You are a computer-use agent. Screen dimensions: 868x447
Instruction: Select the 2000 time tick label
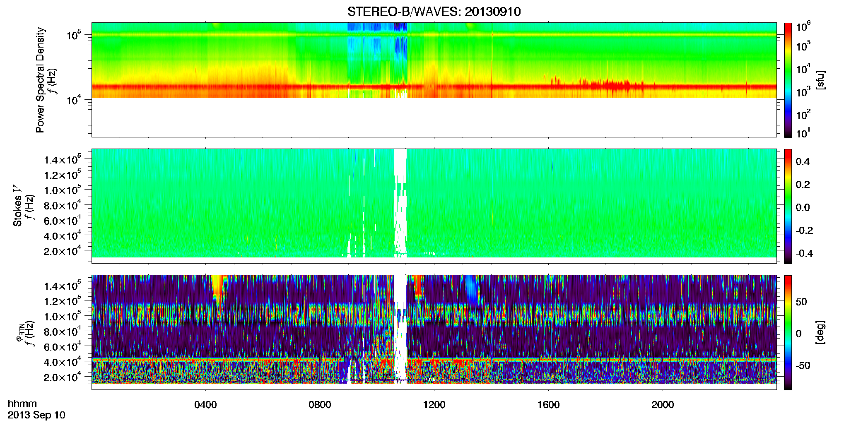click(663, 405)
